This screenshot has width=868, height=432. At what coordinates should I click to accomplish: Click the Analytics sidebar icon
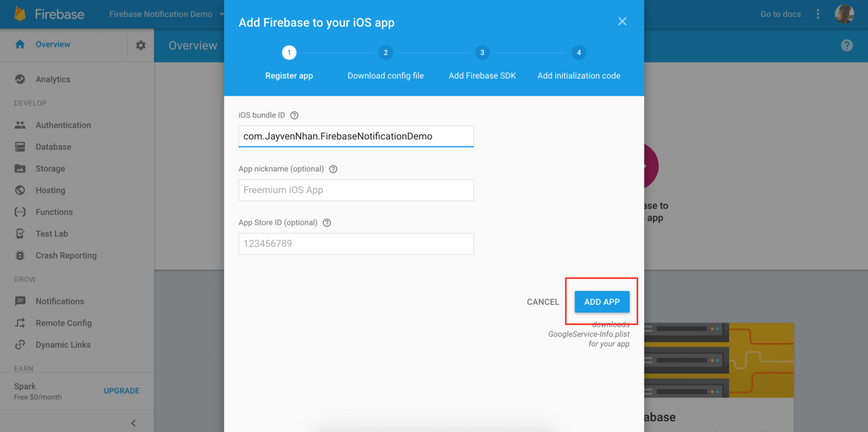(20, 79)
